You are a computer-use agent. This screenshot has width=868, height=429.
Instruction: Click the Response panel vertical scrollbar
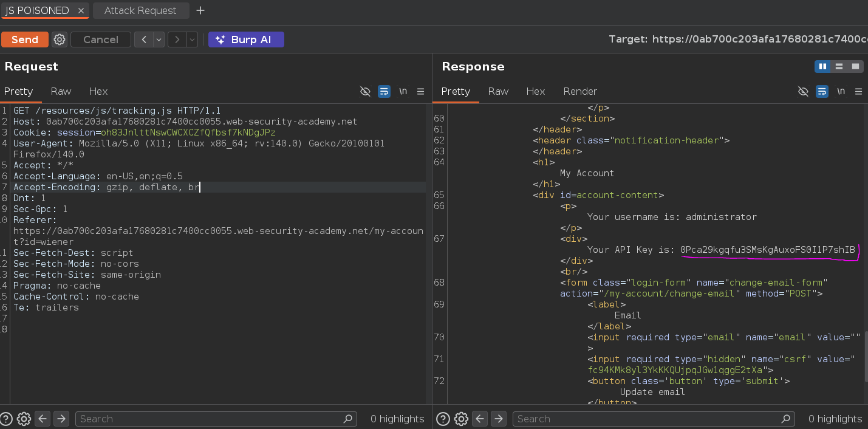[x=865, y=357]
